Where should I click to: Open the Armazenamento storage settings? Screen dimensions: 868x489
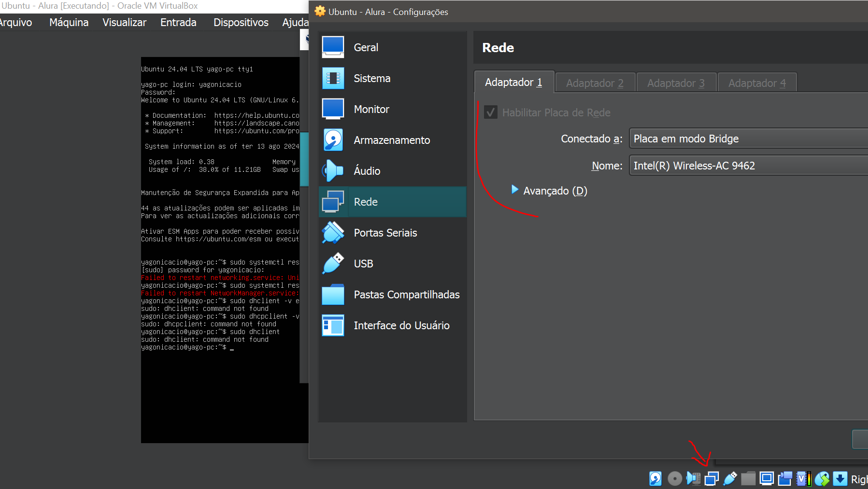[x=392, y=140]
